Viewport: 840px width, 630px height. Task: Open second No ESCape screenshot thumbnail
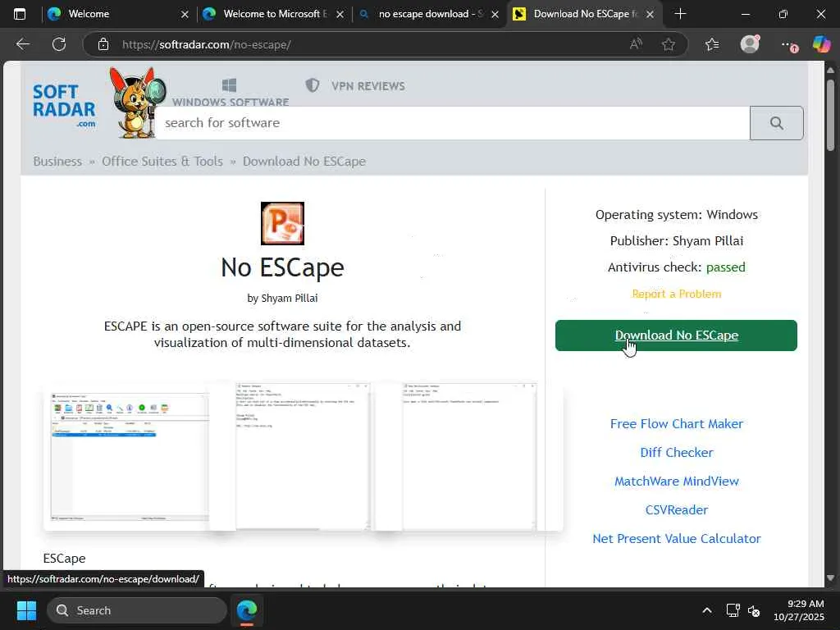click(x=303, y=456)
